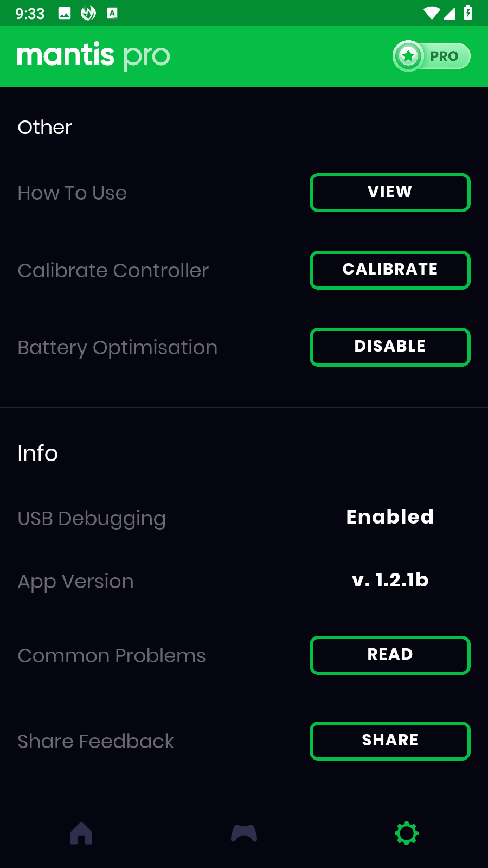Tap the 'Calibrate Controller' label
Screen dimensions: 488x868
tap(113, 270)
